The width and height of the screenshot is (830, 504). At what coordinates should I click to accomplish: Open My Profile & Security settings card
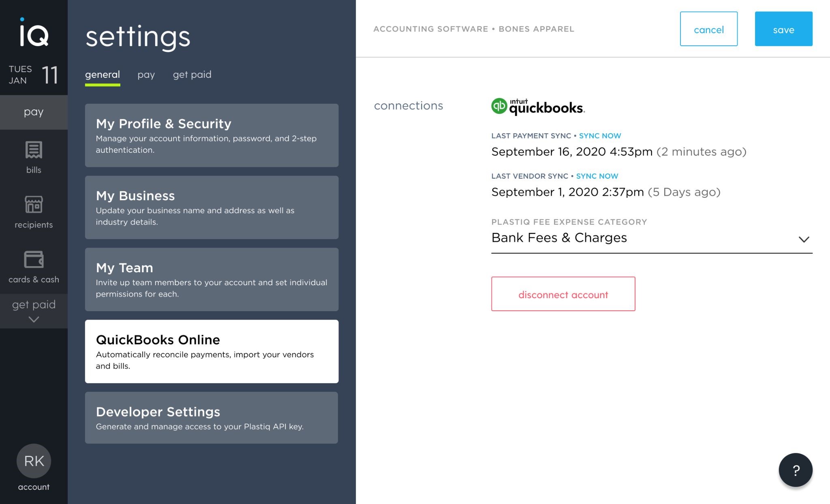tap(212, 135)
